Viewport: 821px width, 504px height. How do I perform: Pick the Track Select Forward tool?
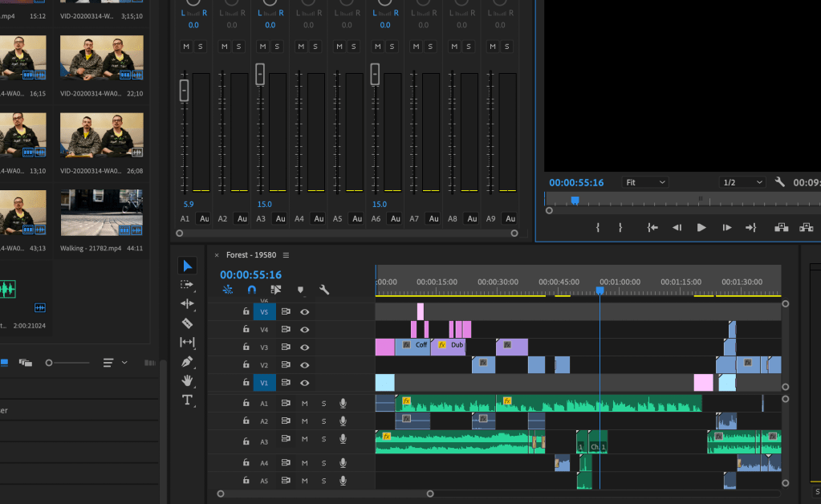click(187, 285)
